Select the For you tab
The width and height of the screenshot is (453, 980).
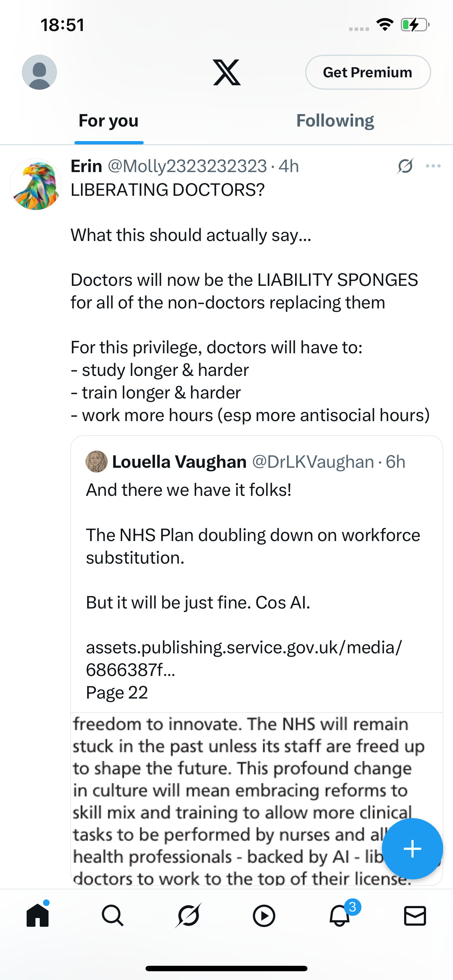(x=108, y=121)
